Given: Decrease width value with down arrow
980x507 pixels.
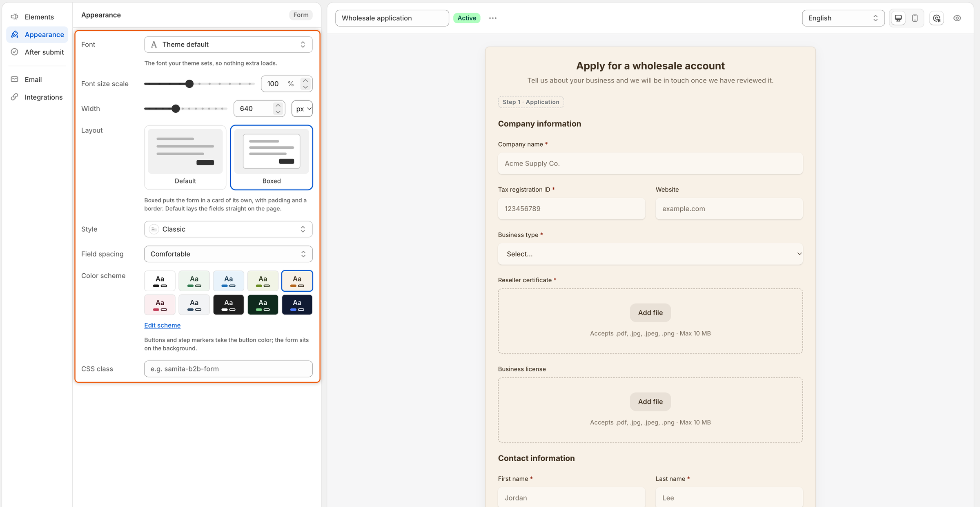Looking at the screenshot, I should [x=278, y=112].
